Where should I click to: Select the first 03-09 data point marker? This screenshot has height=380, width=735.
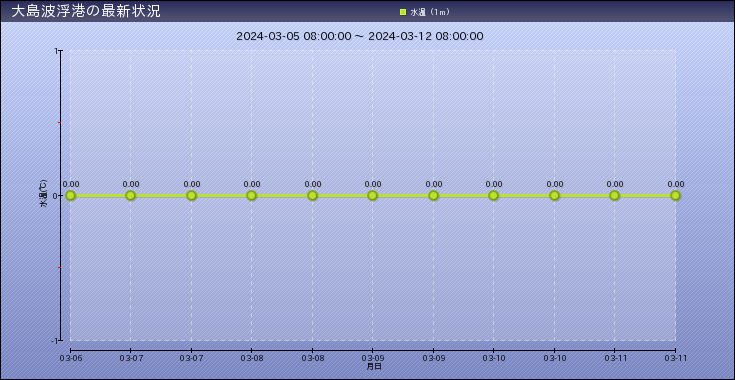373,195
